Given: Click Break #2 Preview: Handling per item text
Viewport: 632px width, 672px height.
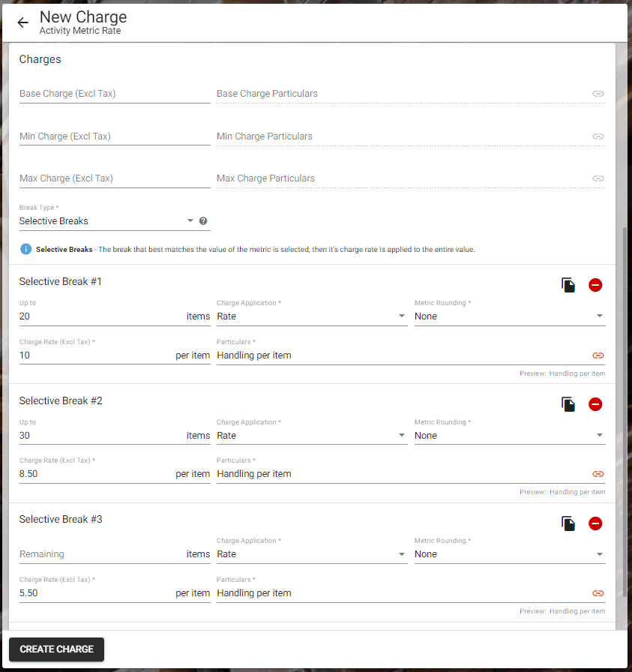Looking at the screenshot, I should click(562, 492).
